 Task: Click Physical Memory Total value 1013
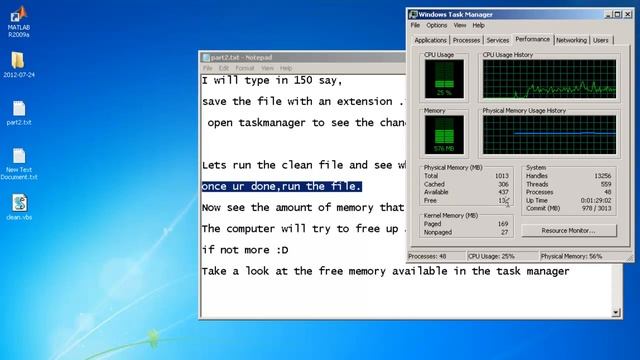coord(502,176)
